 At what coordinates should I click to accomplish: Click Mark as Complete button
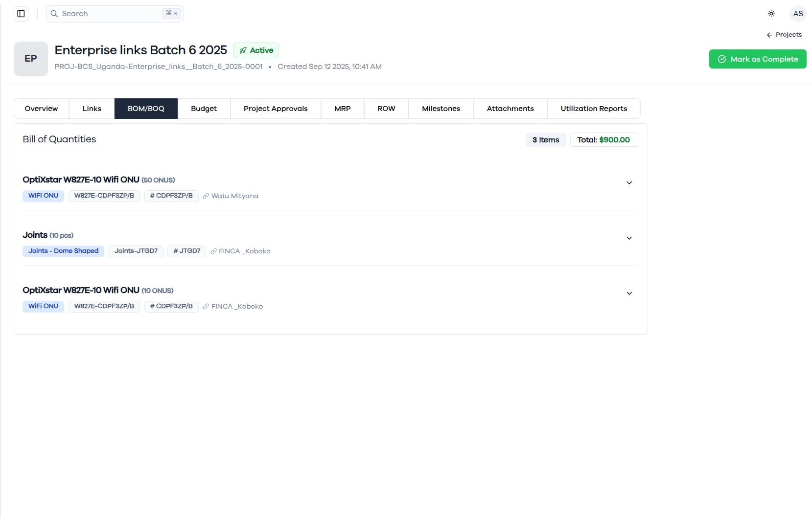coord(758,59)
